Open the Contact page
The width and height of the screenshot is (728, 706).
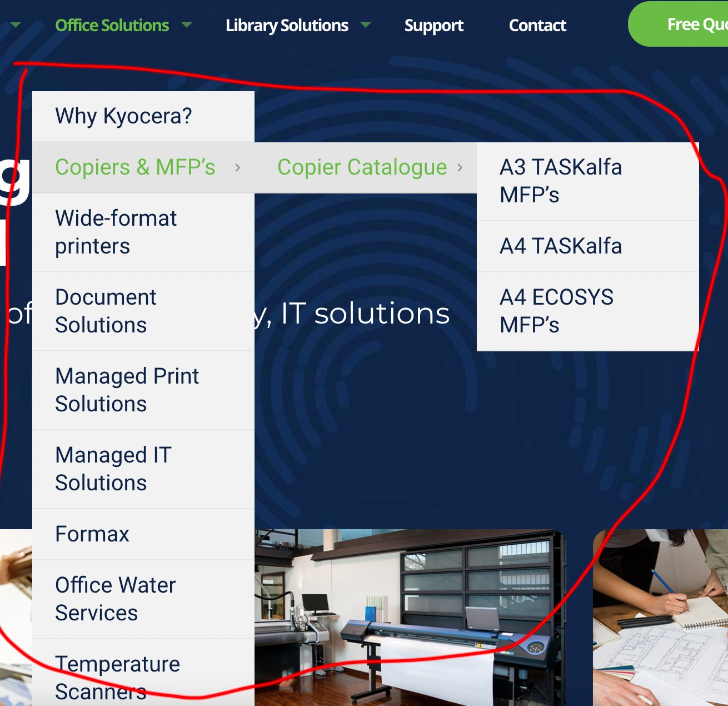click(537, 26)
